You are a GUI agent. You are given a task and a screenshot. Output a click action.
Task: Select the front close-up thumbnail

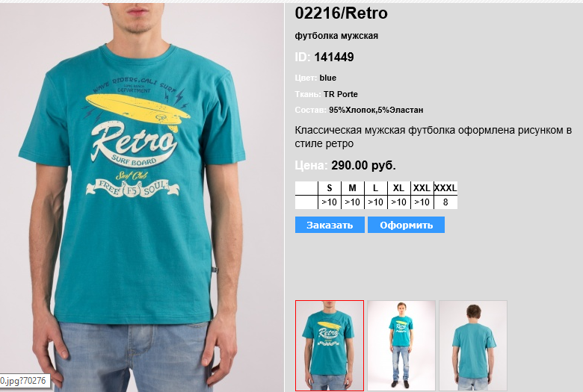point(330,345)
